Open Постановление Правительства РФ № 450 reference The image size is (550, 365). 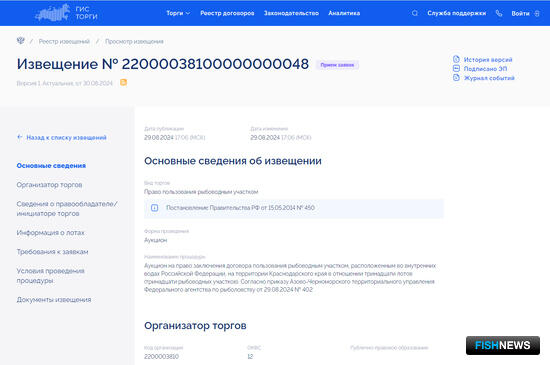click(240, 208)
